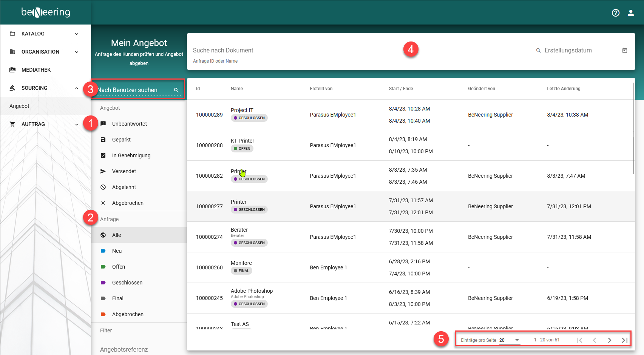Screen dimensions: 644x355
Task: Select the Offen request filter
Action: pyautogui.click(x=118, y=267)
